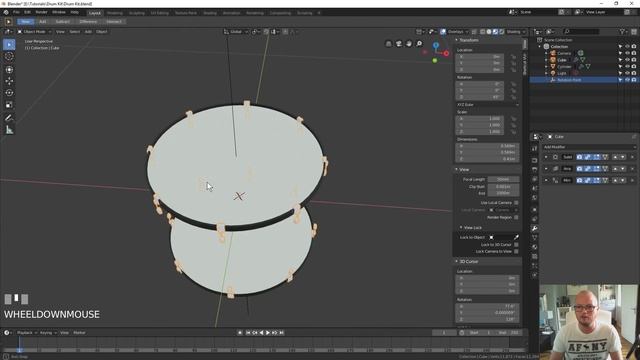Open XYZ Euler rotation mode dropdown
The image size is (640, 360).
point(487,105)
